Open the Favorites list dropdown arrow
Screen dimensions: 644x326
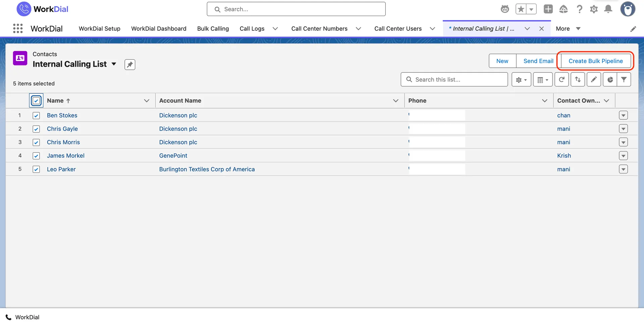pyautogui.click(x=531, y=9)
